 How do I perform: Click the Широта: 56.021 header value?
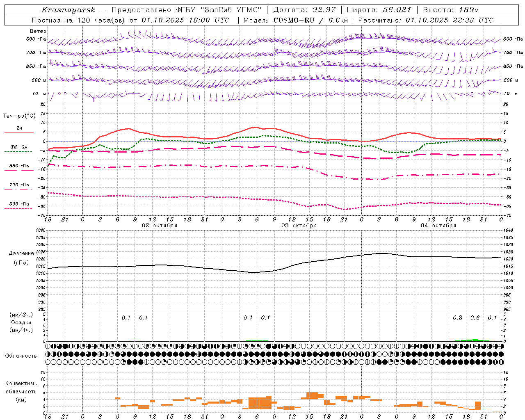pos(379,10)
